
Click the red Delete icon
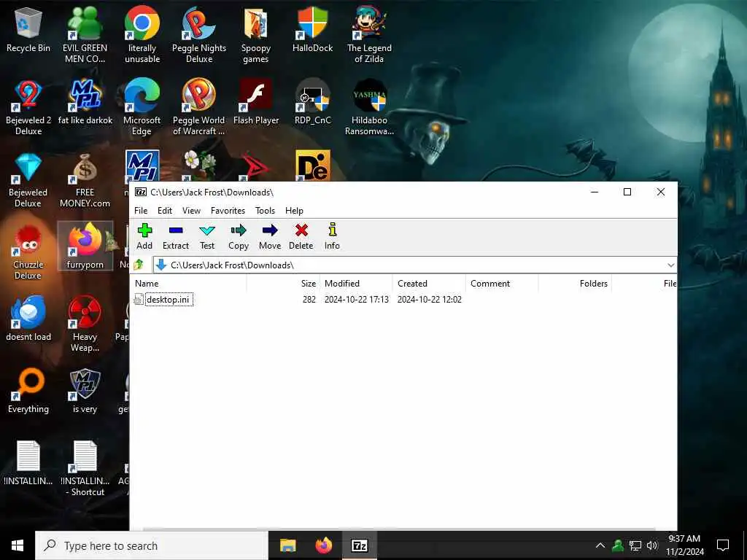tap(301, 236)
